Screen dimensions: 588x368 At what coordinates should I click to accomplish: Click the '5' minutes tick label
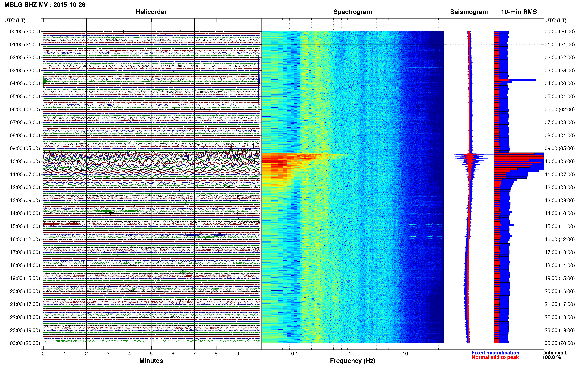point(151,354)
